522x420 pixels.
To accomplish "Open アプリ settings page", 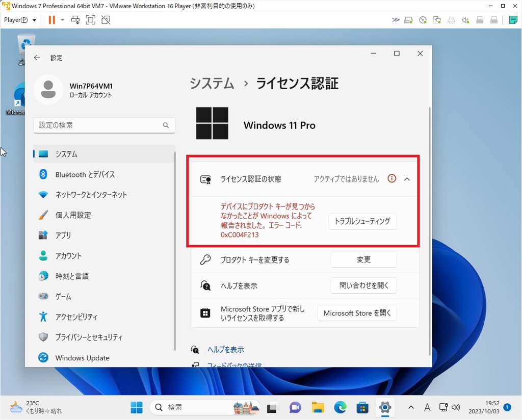I will pyautogui.click(x=104, y=235).
